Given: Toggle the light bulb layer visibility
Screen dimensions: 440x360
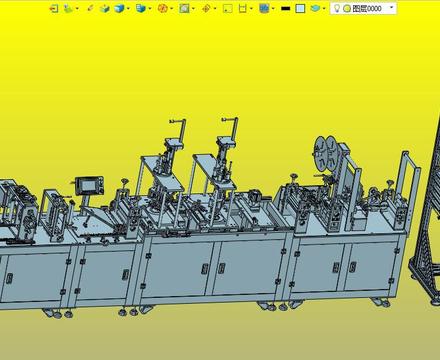Looking at the screenshot, I should (337, 8).
